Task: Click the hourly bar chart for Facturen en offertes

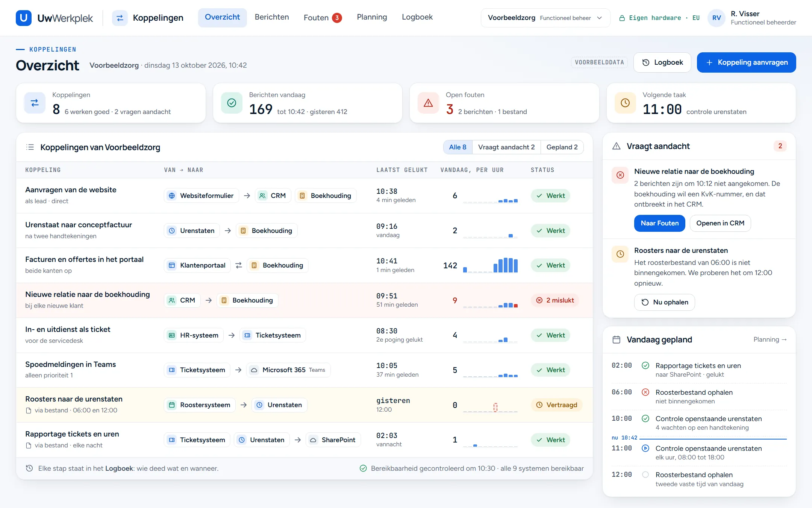Action: pos(490,265)
